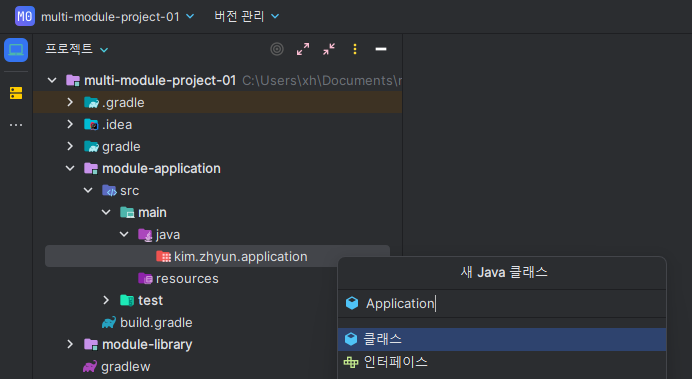The image size is (692, 379).
Task: Click the 인터페이스 interface icon
Action: click(x=351, y=362)
